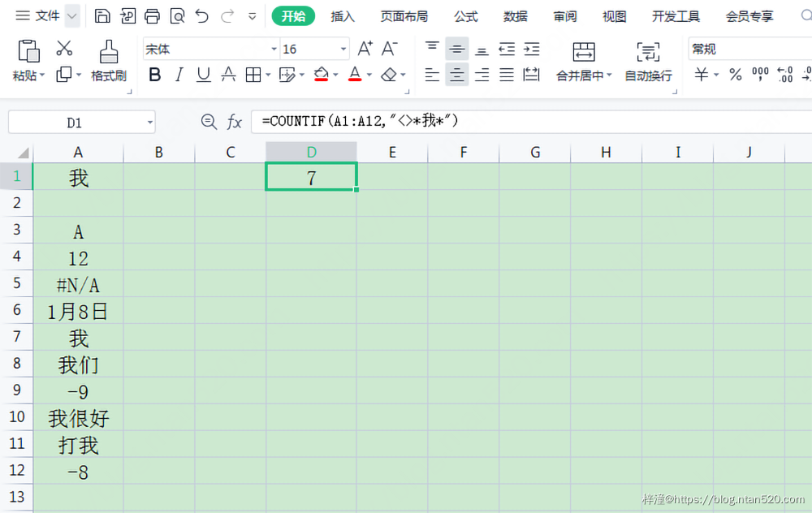Select column D header
Viewport: 812px width, 513px height.
pyautogui.click(x=311, y=152)
